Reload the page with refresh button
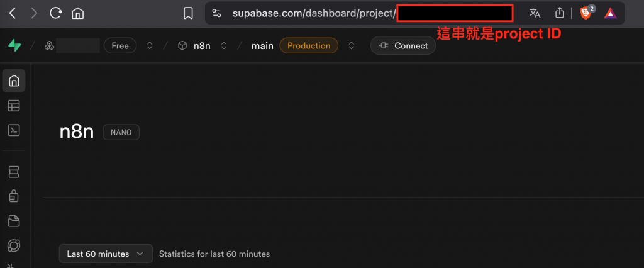Viewport: 644px width, 268px height. coord(55,14)
